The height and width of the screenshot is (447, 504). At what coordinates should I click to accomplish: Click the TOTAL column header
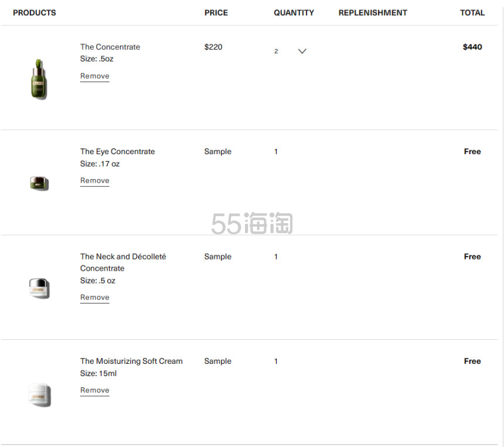click(x=472, y=13)
